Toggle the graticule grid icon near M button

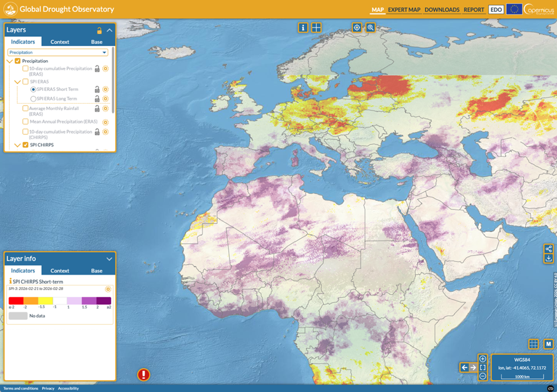[533, 344]
